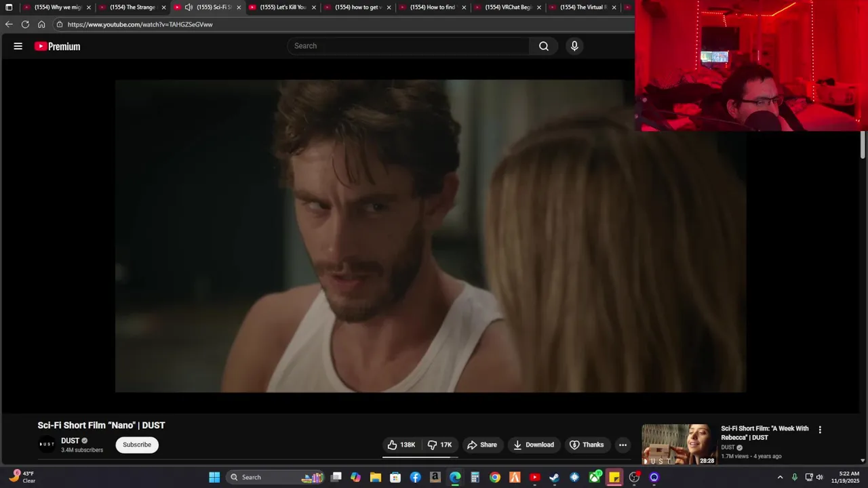Open Facebook from taskbar
Screen dimensions: 868x488
point(415,477)
